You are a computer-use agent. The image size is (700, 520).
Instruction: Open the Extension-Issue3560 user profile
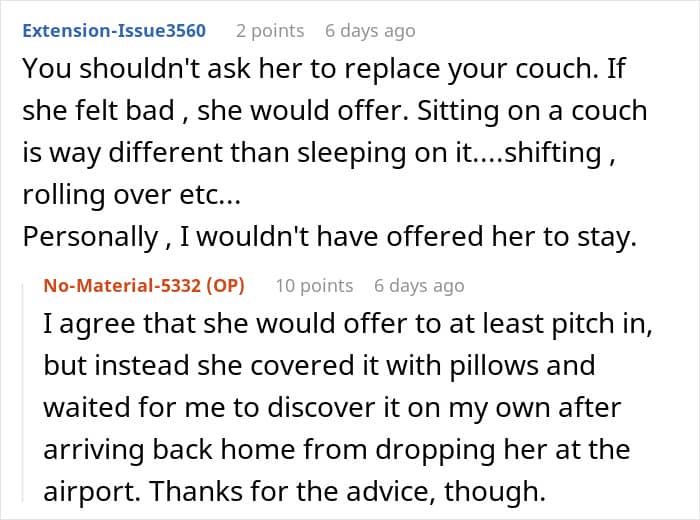click(x=113, y=30)
